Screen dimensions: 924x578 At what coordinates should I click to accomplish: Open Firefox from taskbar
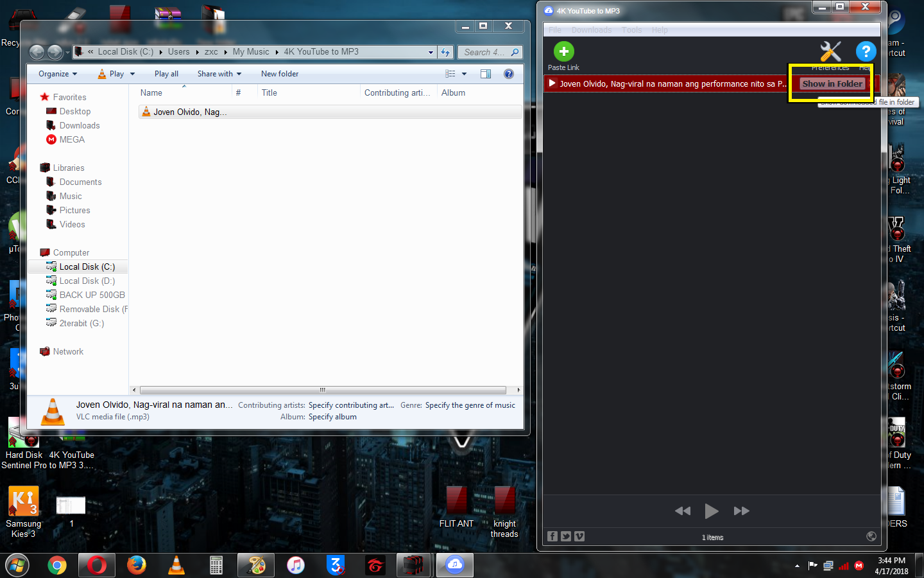click(x=136, y=565)
